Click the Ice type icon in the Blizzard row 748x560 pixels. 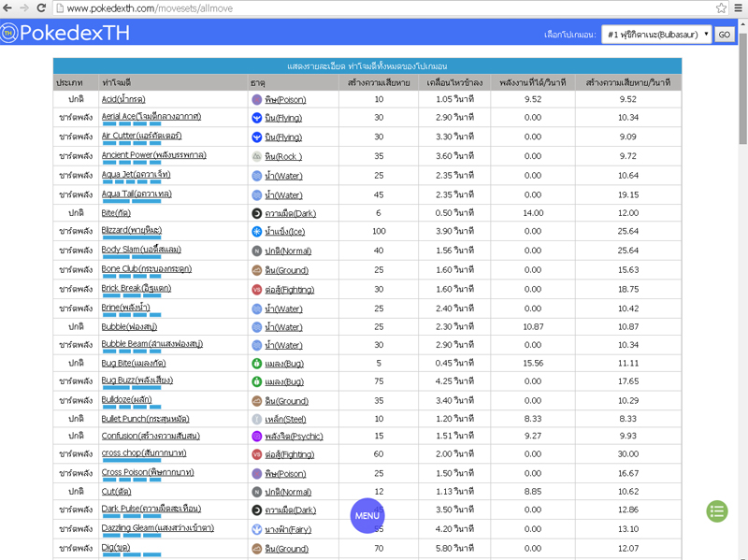click(x=256, y=231)
